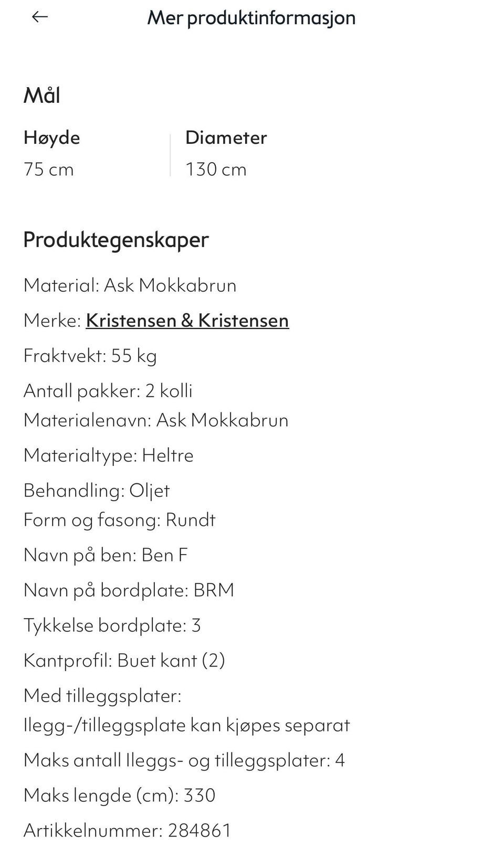Screen dimensions: 504x868
Task: Click 'Ilegg-/tilleggsplate kan kjøpes separat' text
Action: pos(186,725)
